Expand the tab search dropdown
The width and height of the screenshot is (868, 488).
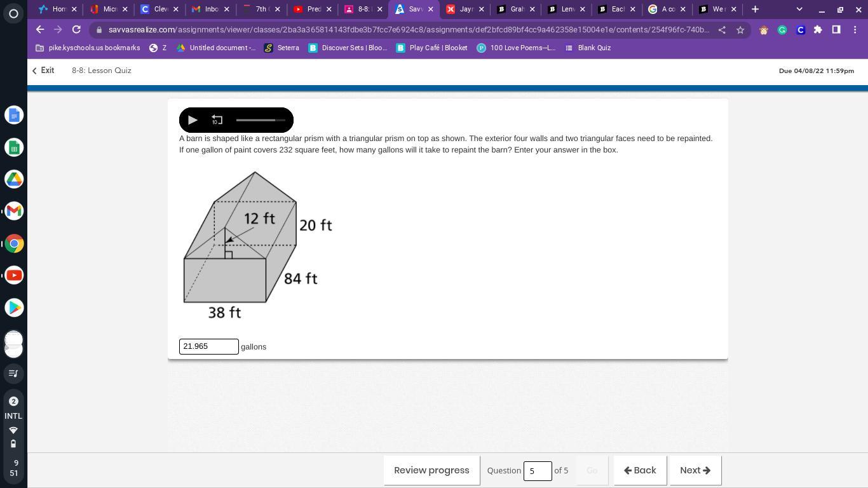(x=799, y=9)
